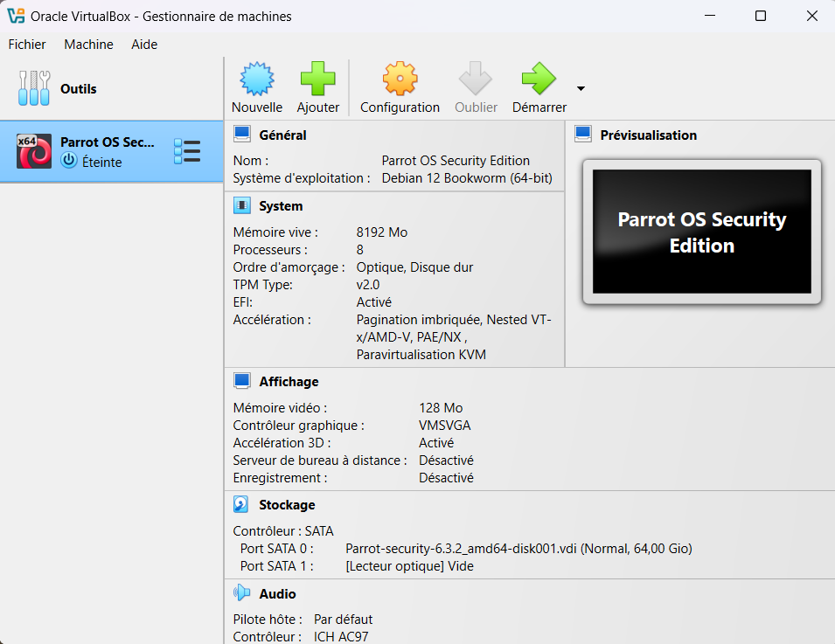Expand the Démarrer dropdown arrow

tap(581, 88)
